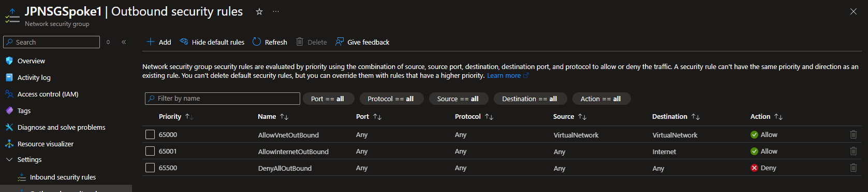The height and width of the screenshot is (192, 868).
Task: Click the disabled Delete button
Action: tap(312, 42)
